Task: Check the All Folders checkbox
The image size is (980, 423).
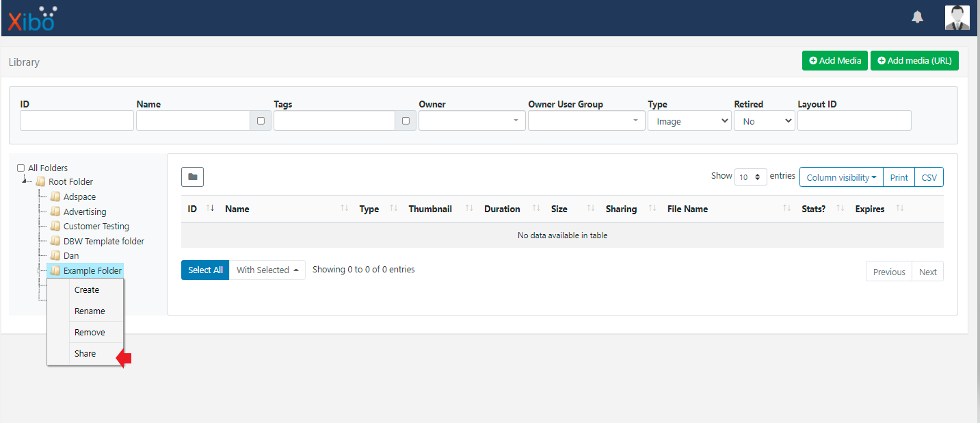Action: coord(21,168)
